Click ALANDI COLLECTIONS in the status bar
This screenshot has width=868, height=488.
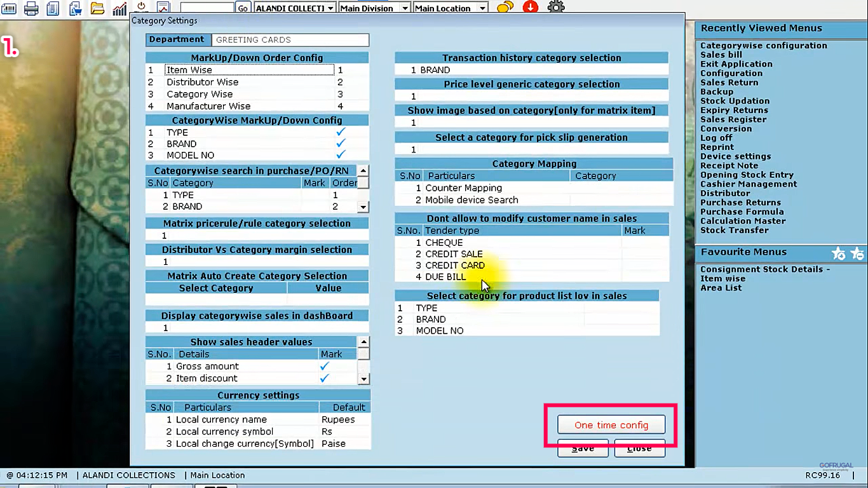click(129, 475)
